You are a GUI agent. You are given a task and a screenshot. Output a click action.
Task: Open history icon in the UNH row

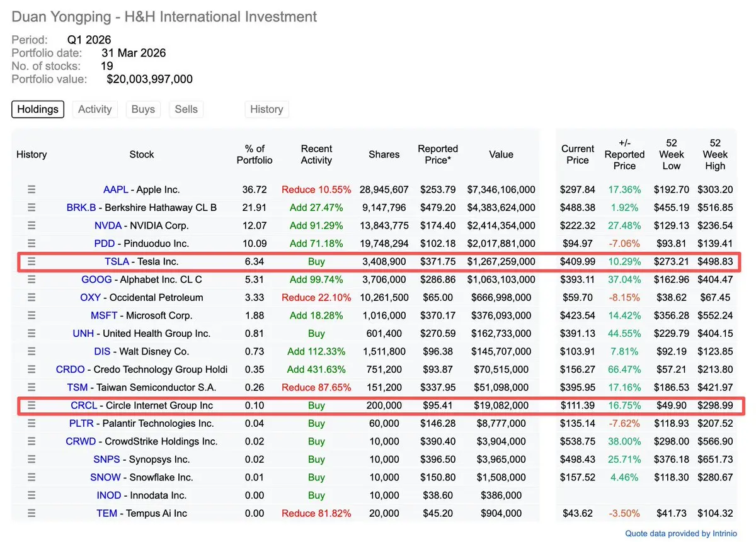click(x=31, y=333)
